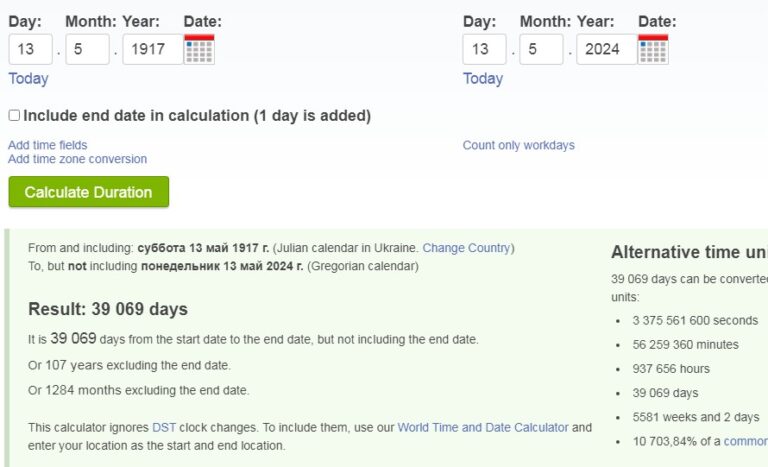Open the DST link
Screen dimensions: 768x467
point(164,427)
